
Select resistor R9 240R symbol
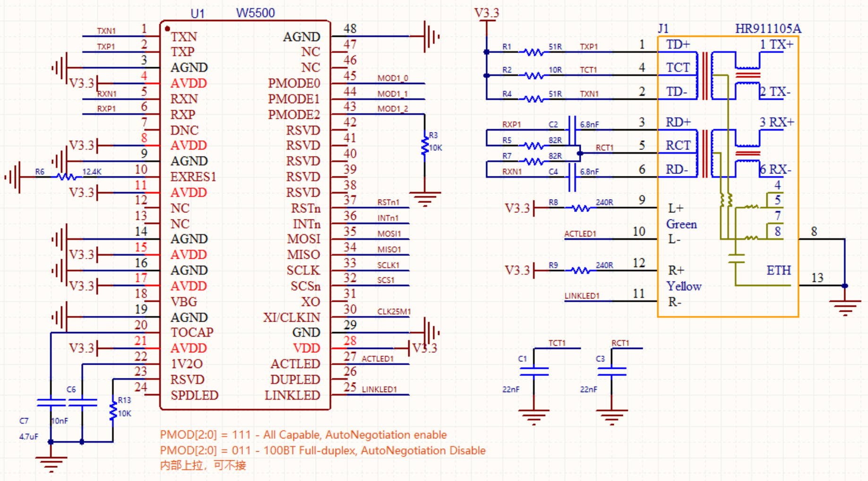581,271
